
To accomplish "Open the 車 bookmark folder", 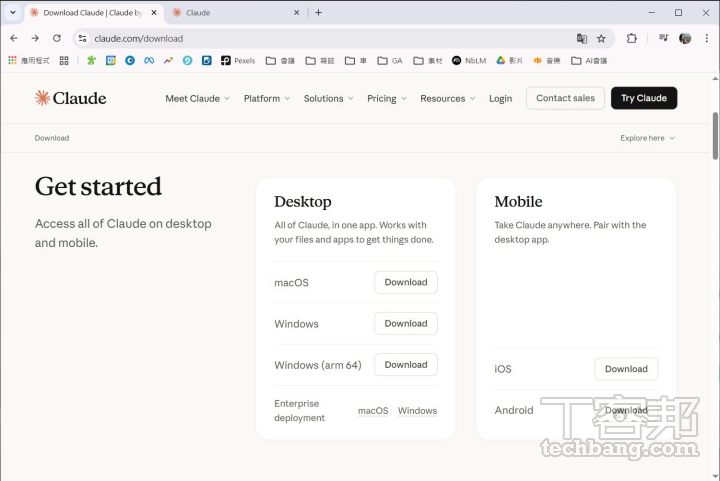I will pyautogui.click(x=356, y=61).
